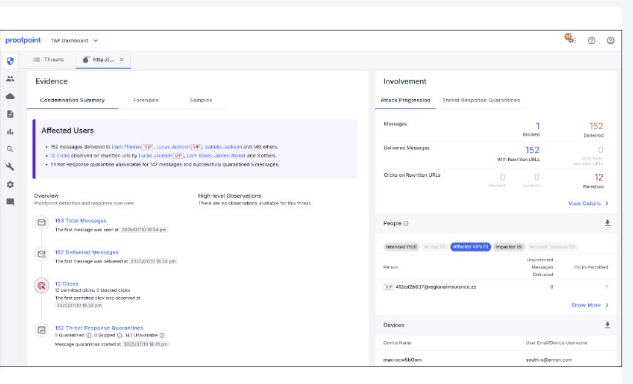Open the 152 Delivered Messages link

[x=87, y=252]
